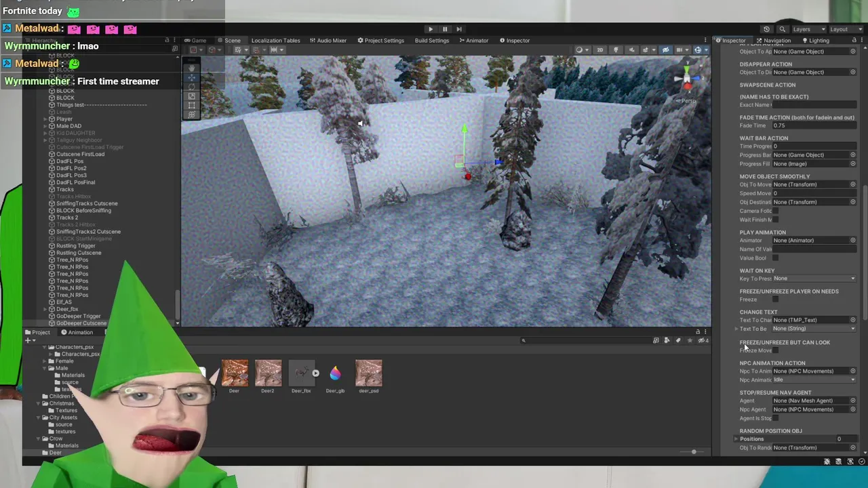
Task: Open the global search magnifier icon
Action: pyautogui.click(x=782, y=29)
